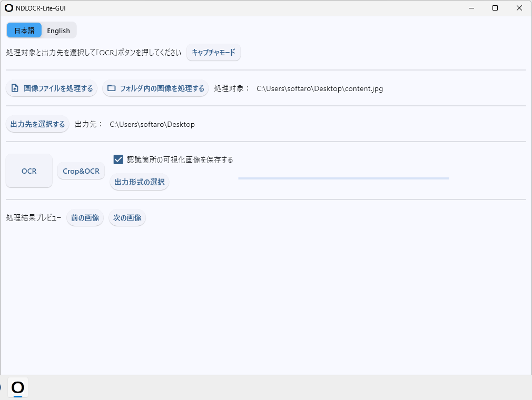Screen dimensions: 532x400
Task: Uncheck 認識箇所の可視化画像を保存する checkbox
Action: (119, 159)
